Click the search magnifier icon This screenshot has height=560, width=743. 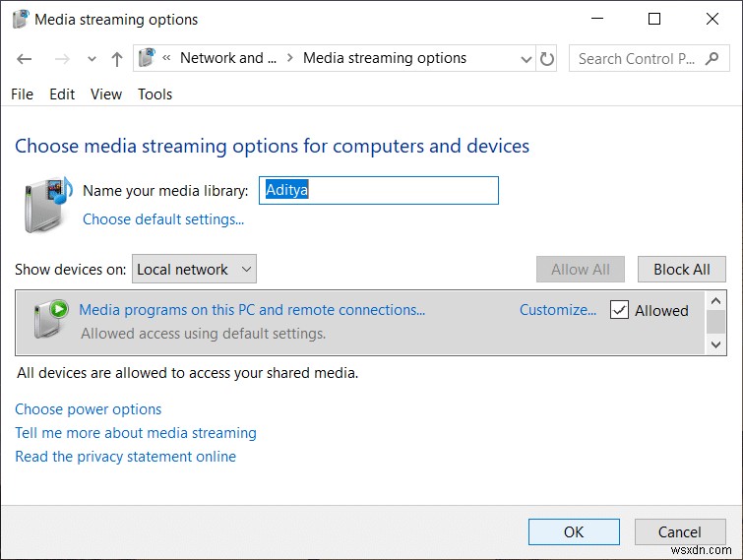click(x=712, y=59)
